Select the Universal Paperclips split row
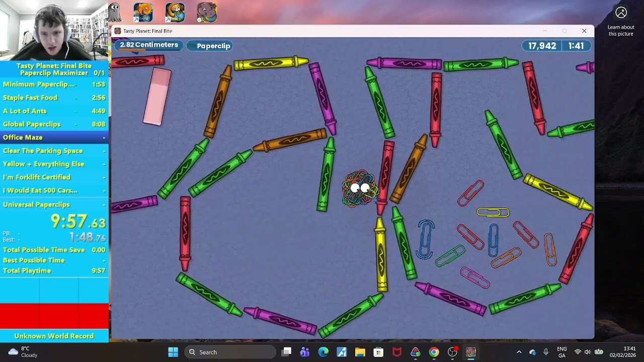The image size is (644, 362). click(x=54, y=205)
